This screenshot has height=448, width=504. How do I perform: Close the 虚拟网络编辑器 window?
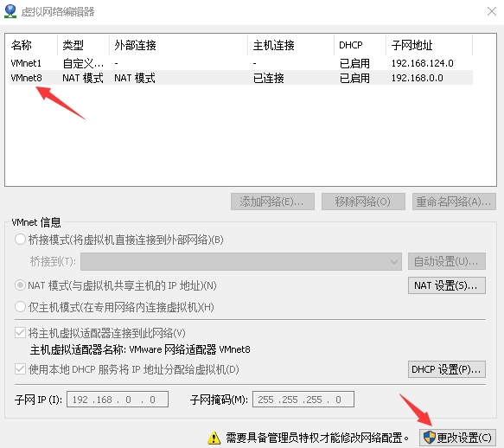coord(491,11)
